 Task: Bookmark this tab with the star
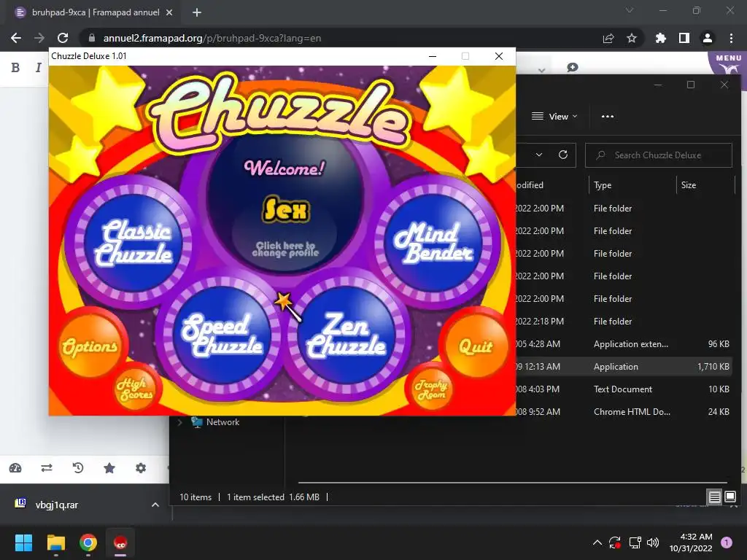tap(632, 38)
